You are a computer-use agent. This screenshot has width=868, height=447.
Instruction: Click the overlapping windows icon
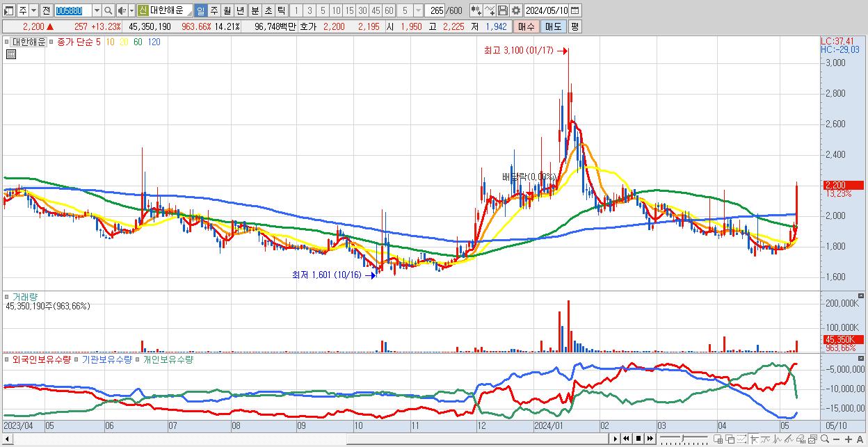coord(730,439)
